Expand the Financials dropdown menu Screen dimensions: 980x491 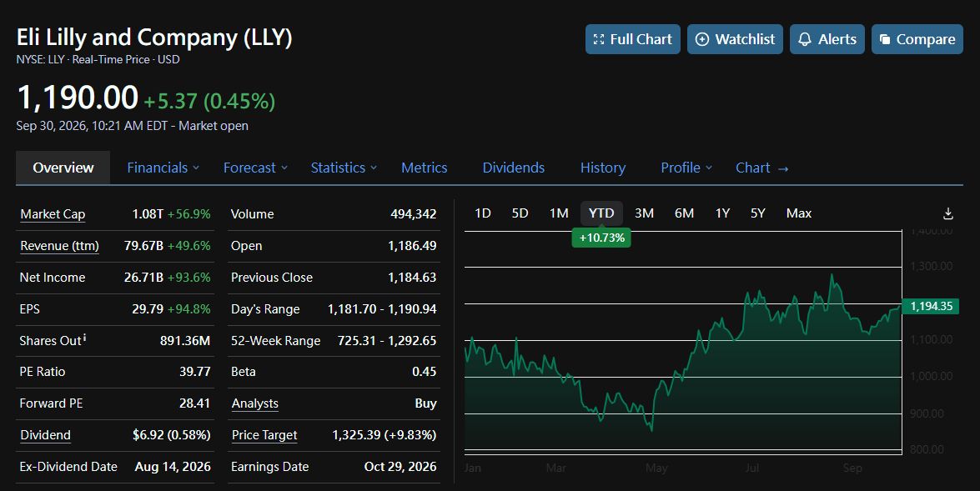click(163, 168)
